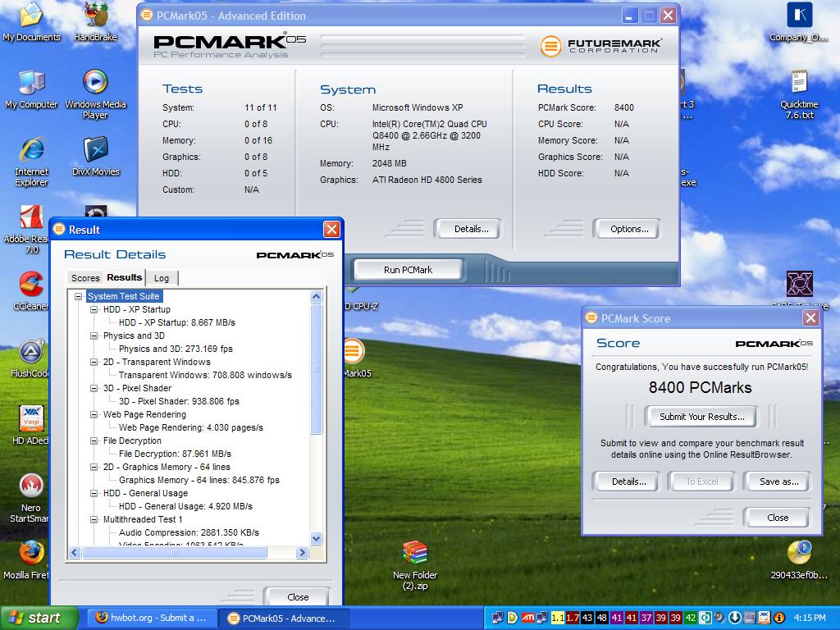Collapse the 3D - Pixel Shader node
840x630 pixels.
pyautogui.click(x=94, y=388)
